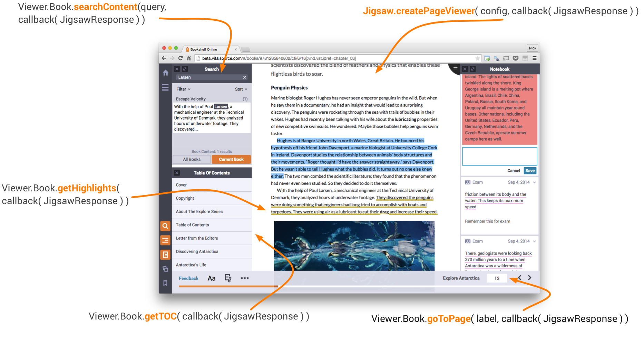Clear the Larsen search query
This screenshot has height=343, width=644.
coord(245,77)
